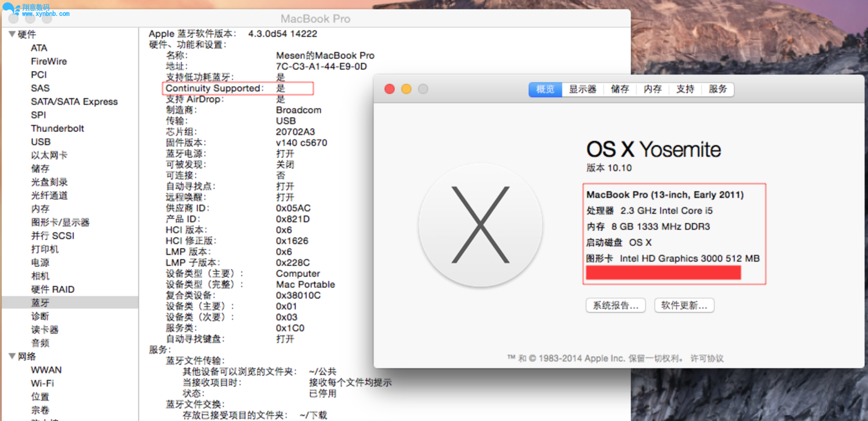This screenshot has height=421, width=868.
Task: Open the Thunderbolt sidebar entry
Action: point(57,128)
